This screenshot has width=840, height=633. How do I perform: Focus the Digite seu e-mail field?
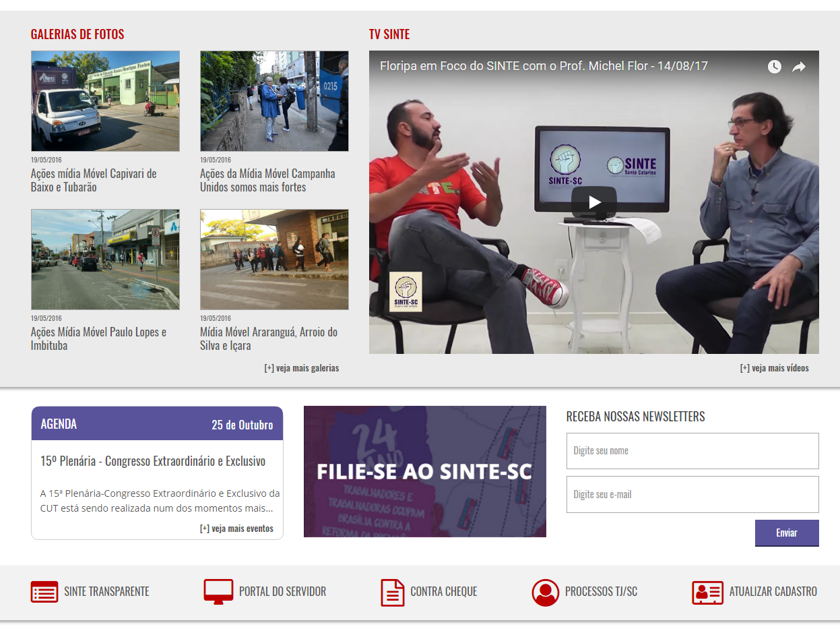pyautogui.click(x=692, y=495)
